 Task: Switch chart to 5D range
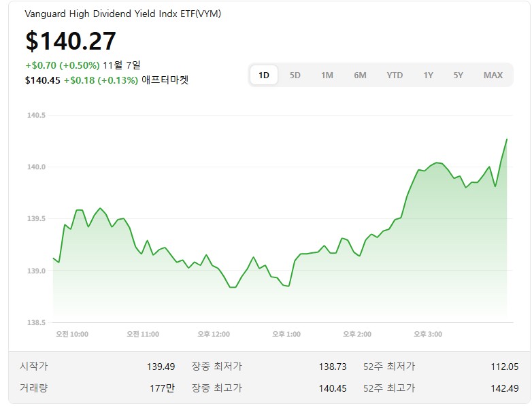tap(295, 75)
